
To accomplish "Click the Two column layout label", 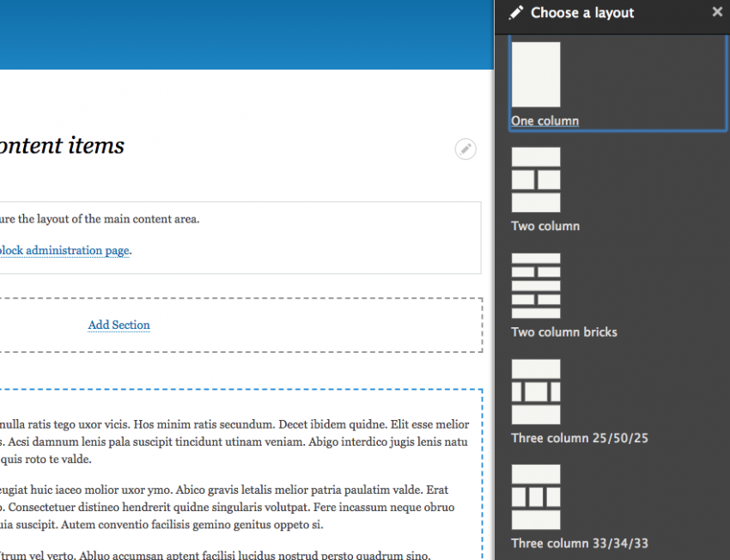I will (x=544, y=226).
